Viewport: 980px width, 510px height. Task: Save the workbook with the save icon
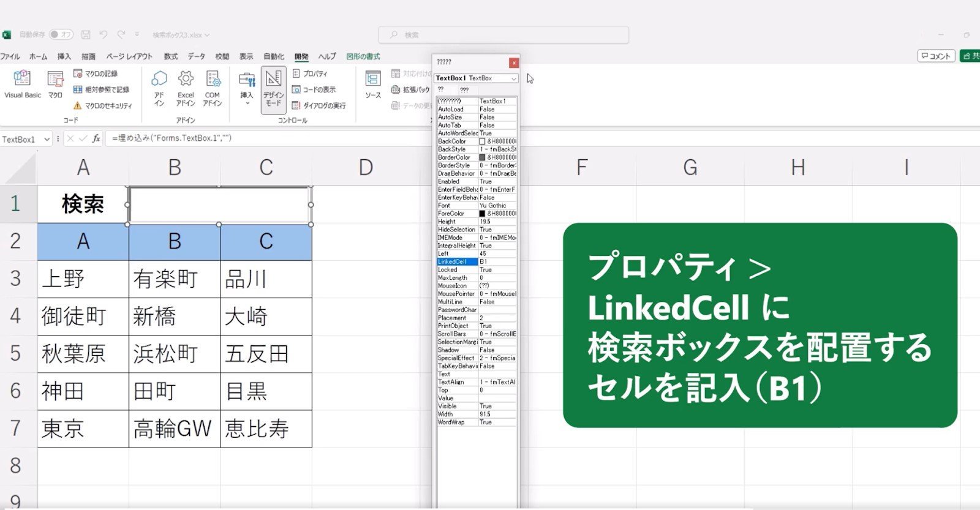(x=86, y=35)
